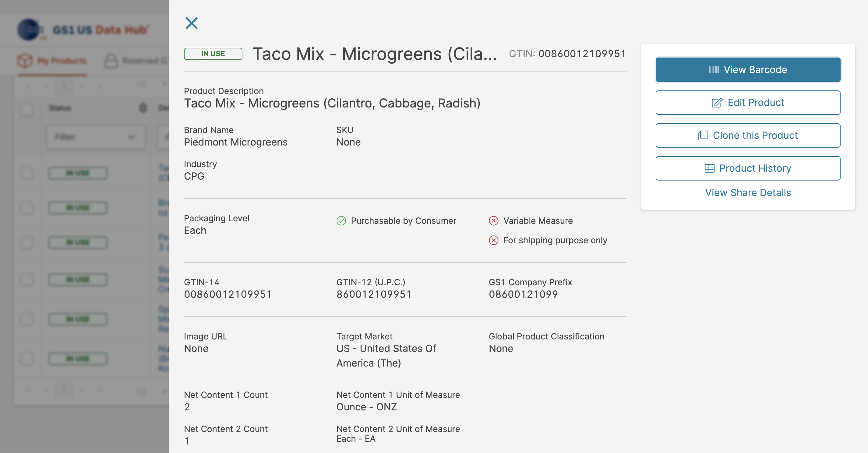Click the Variable Measure red X icon
The image size is (868, 453).
492,220
